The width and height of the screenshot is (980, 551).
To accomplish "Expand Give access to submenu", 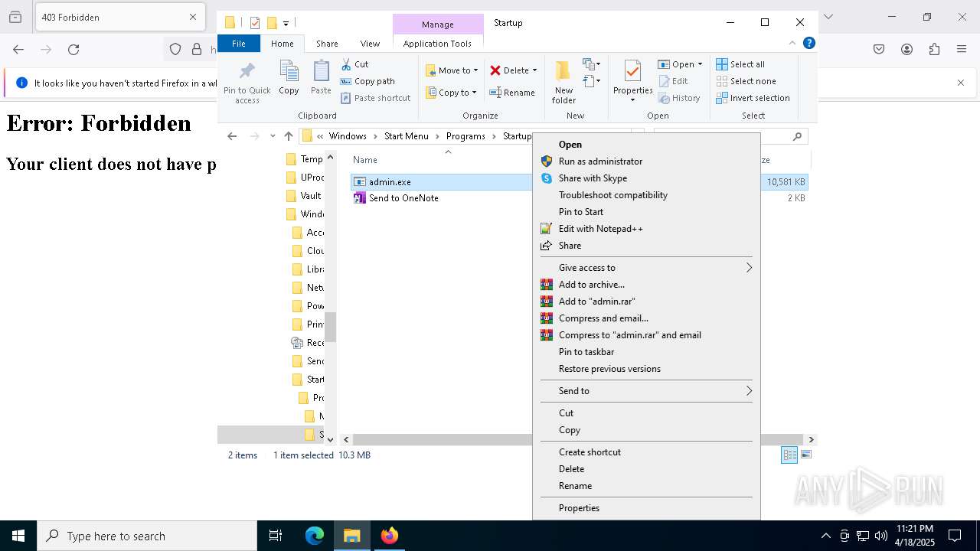I will click(646, 268).
